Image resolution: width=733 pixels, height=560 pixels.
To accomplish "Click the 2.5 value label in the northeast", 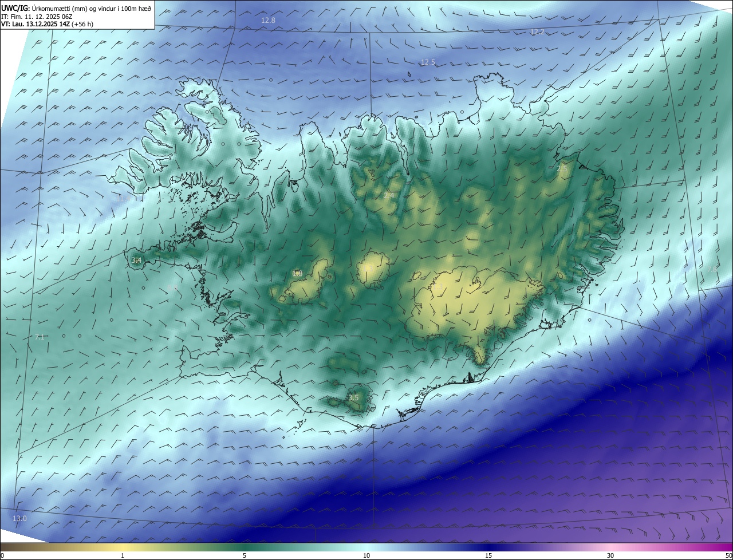I will pos(562,168).
